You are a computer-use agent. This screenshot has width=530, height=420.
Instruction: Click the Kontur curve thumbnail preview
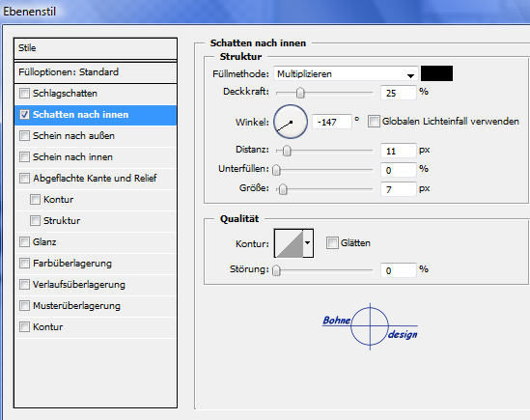(289, 243)
